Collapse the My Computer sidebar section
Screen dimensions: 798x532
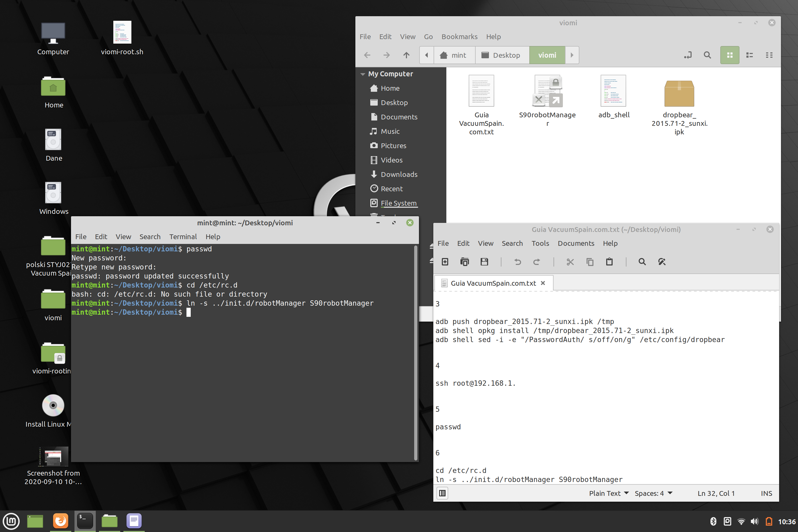(363, 74)
